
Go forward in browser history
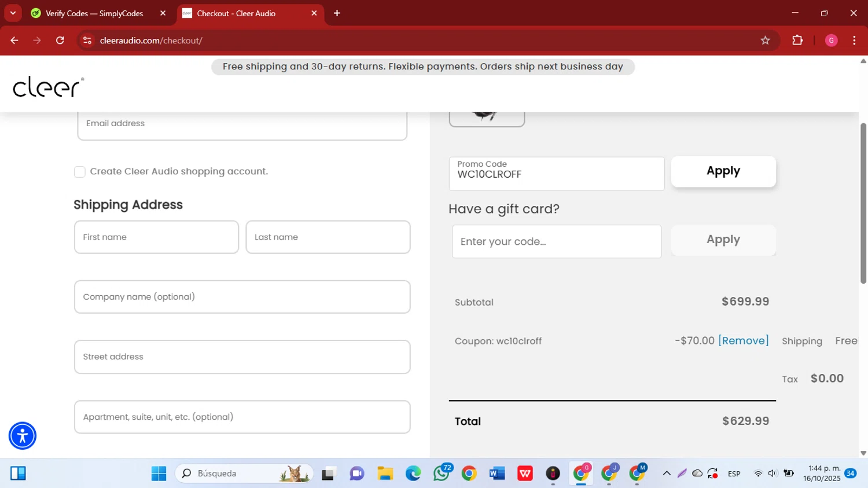click(x=37, y=41)
